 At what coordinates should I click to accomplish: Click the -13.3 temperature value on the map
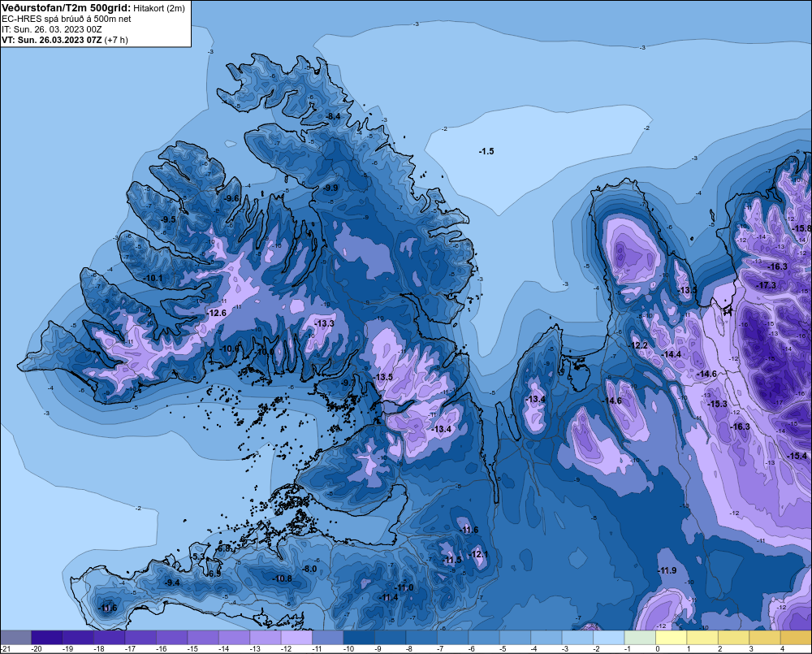pyautogui.click(x=324, y=323)
